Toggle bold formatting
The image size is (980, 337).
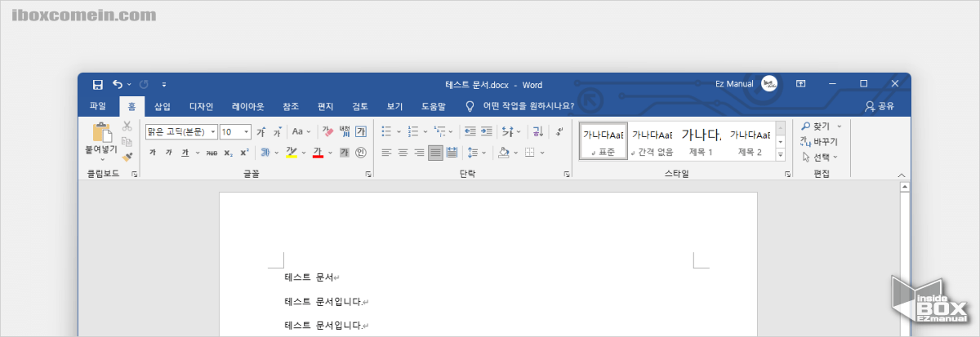153,153
